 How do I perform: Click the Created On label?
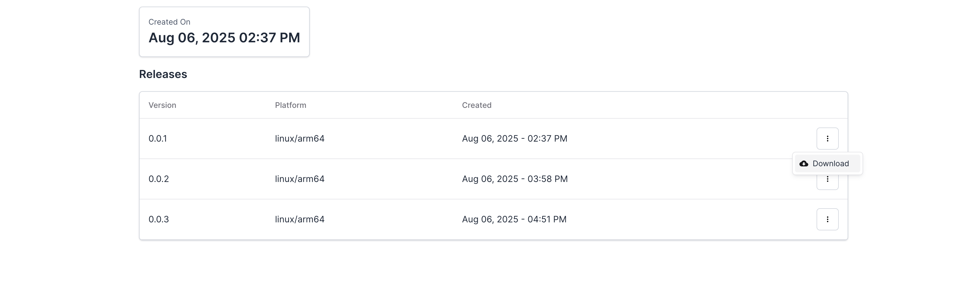[x=169, y=22]
